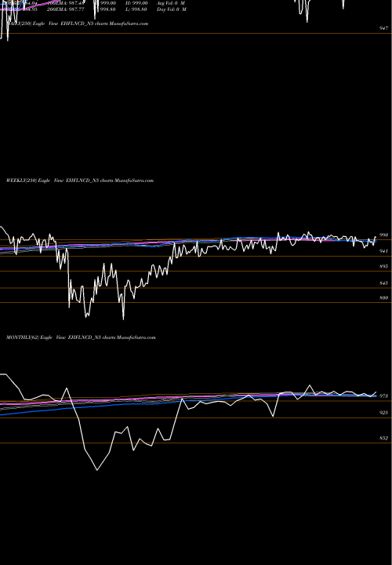Click the WEEKLY(250) Eagle View chart title
The width and height of the screenshot is (392, 565).
coord(80,180)
